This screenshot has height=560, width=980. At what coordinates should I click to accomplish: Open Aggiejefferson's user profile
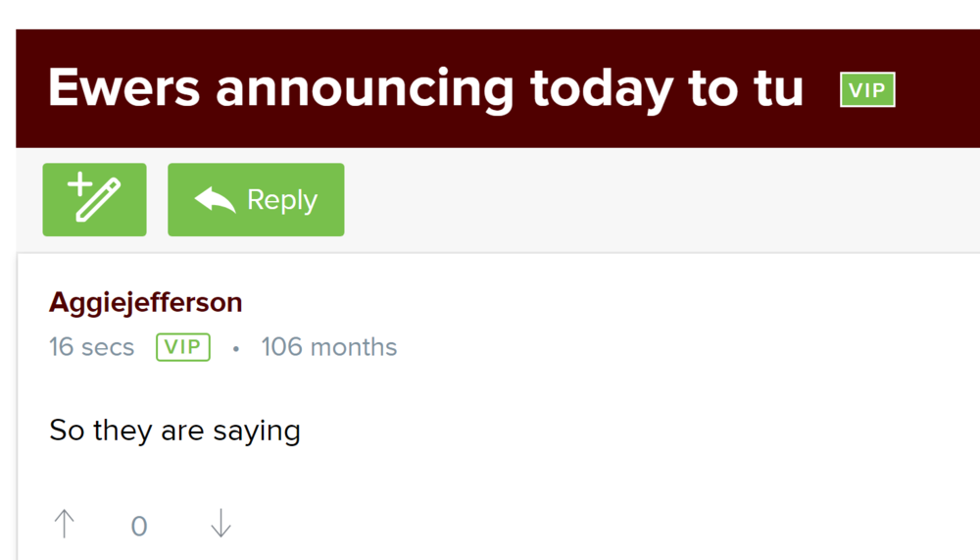pos(145,302)
